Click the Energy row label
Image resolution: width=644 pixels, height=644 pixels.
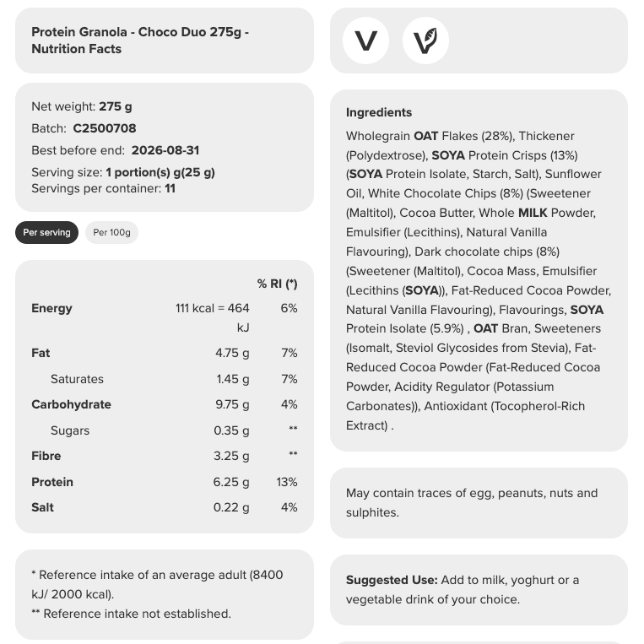tap(51, 308)
